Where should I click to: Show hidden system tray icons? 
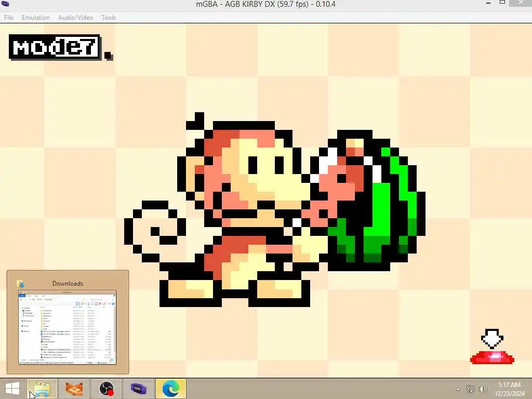458,389
